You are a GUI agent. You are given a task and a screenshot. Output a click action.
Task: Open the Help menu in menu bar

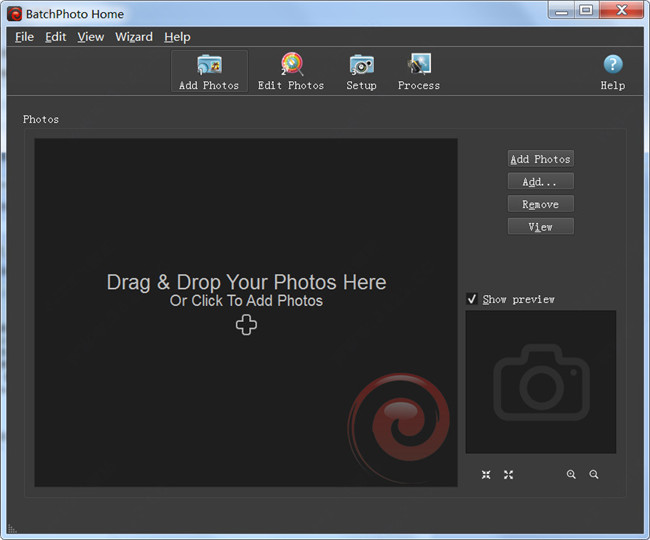(x=177, y=37)
